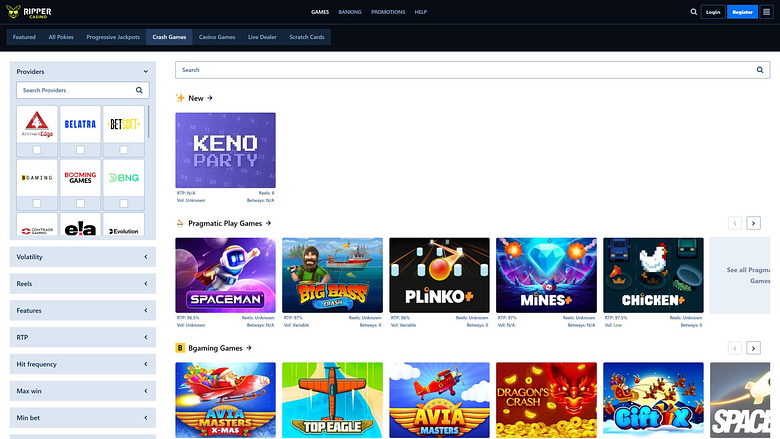Open the GAMES menu
The image size is (780, 439).
[x=320, y=12]
